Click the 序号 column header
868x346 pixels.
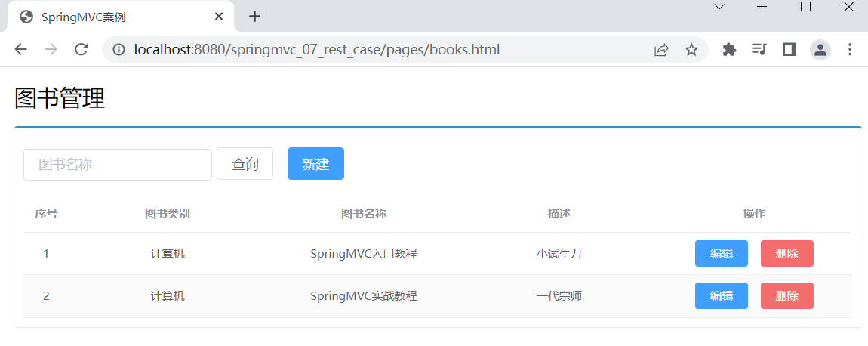pyautogui.click(x=46, y=214)
